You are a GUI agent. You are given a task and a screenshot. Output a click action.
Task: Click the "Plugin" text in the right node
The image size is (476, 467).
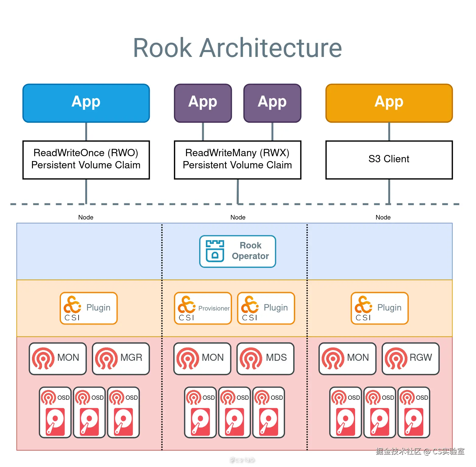point(389,308)
